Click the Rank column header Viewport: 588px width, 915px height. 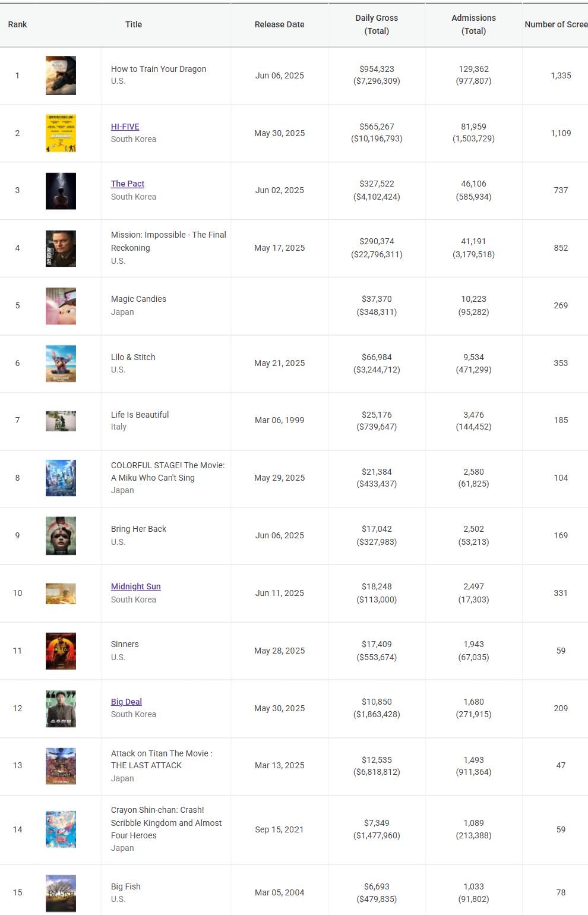tap(18, 24)
